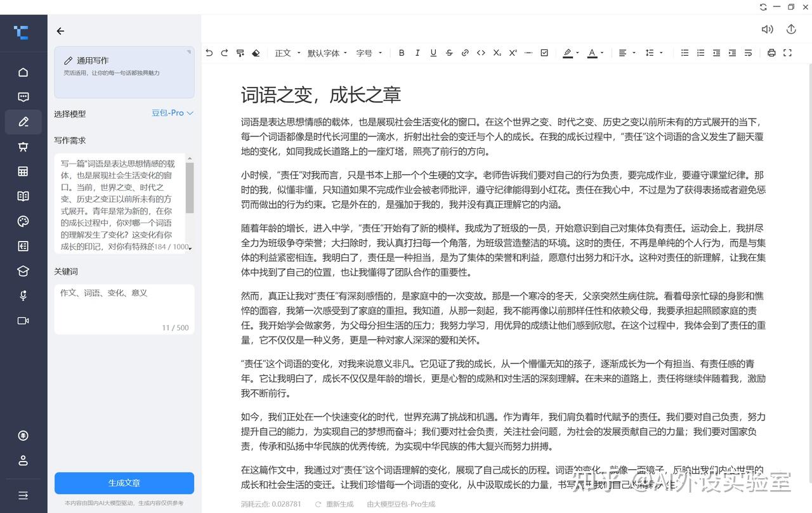Screen dimensions: 812x513
Task: Open the 正文 paragraph style dropdown
Action: tap(287, 53)
